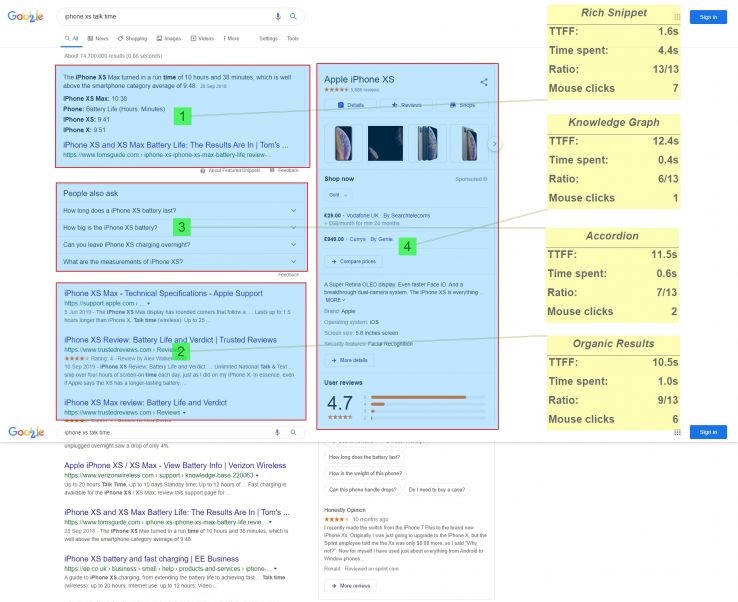Click the arrow icon on More details
Image resolution: width=738 pixels, height=602 pixels.
[x=334, y=360]
